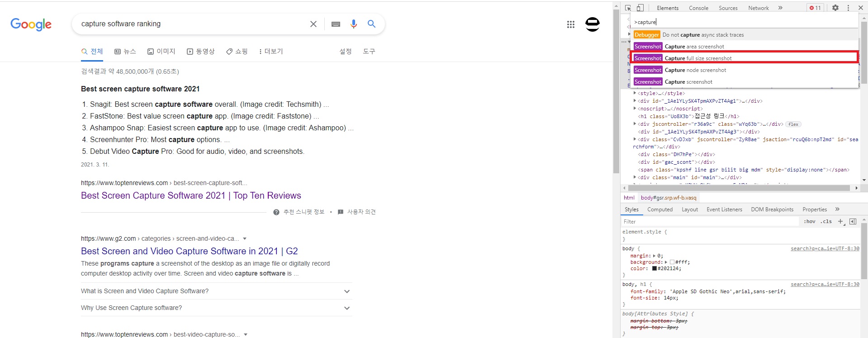Switch to the Properties tab

click(815, 209)
